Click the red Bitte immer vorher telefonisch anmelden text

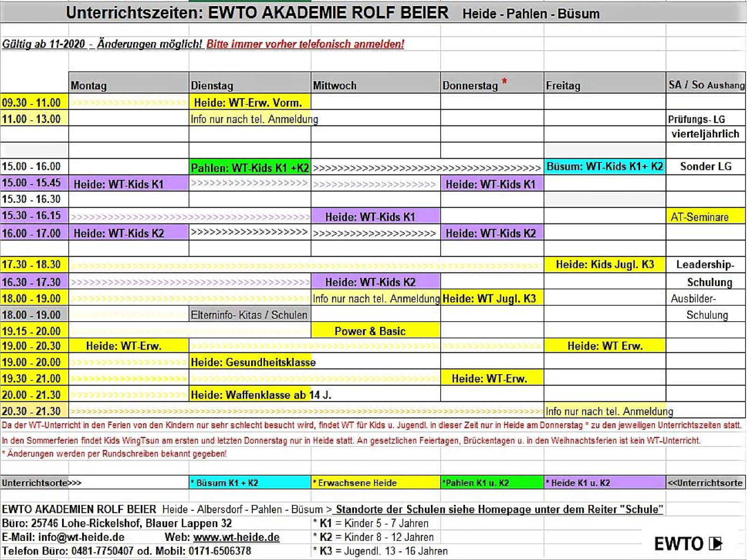(305, 44)
